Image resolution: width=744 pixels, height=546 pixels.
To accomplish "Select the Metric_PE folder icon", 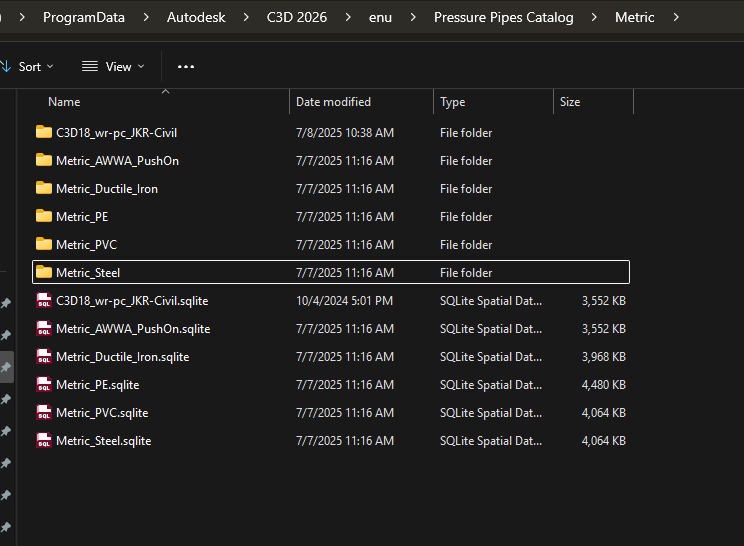I will coord(44,216).
